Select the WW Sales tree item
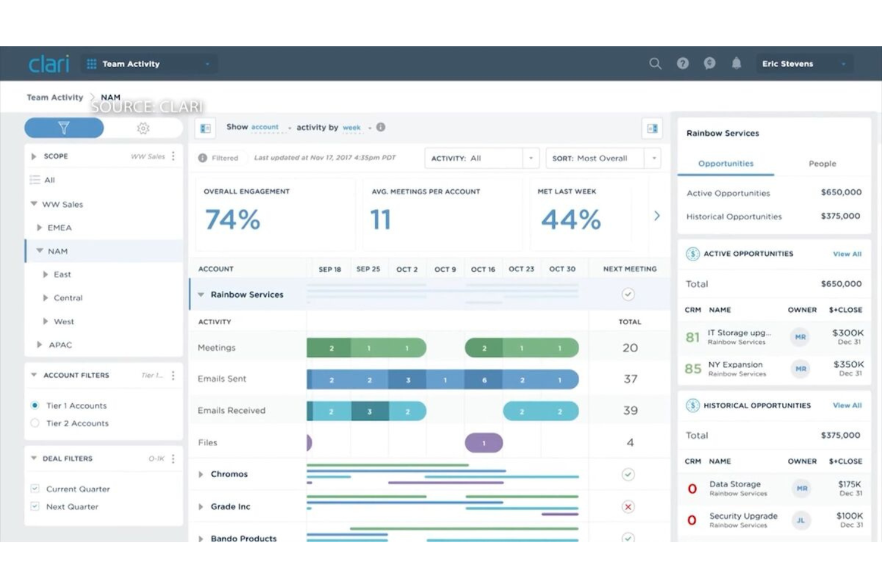The height and width of the screenshot is (588, 882). (x=62, y=204)
